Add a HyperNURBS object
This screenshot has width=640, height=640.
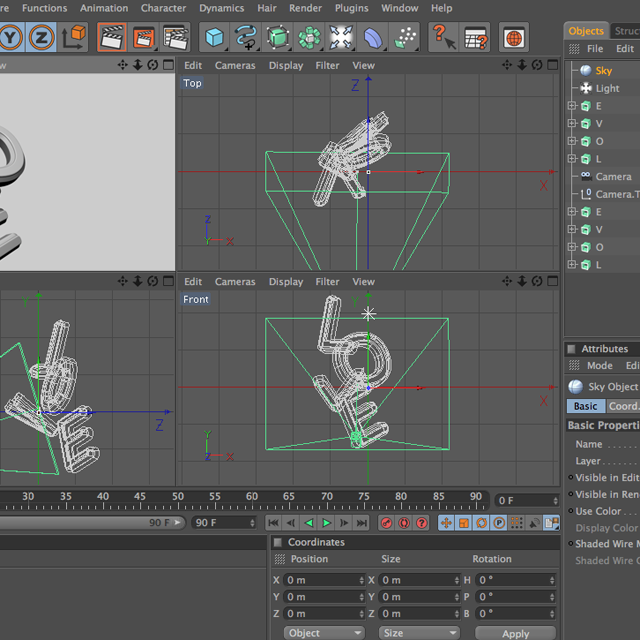pyautogui.click(x=278, y=38)
